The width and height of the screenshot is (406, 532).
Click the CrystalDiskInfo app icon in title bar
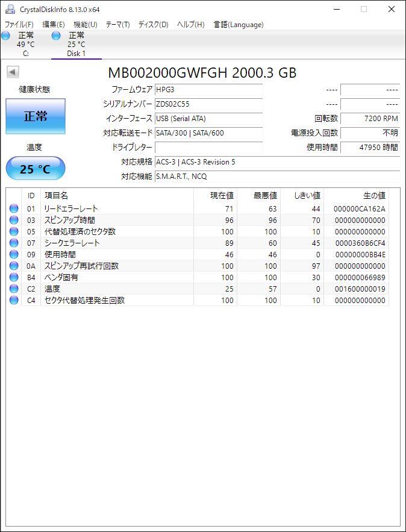click(10, 9)
